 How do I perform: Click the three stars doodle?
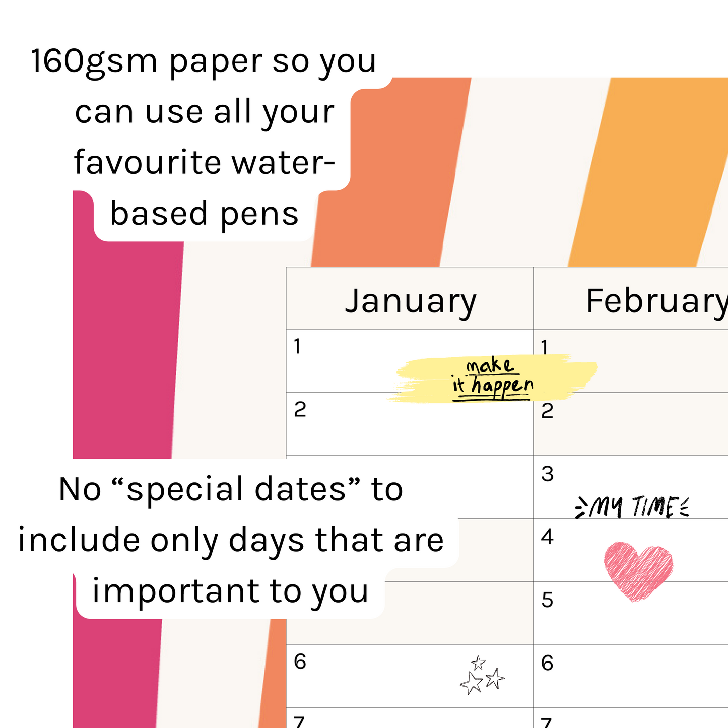[482, 676]
